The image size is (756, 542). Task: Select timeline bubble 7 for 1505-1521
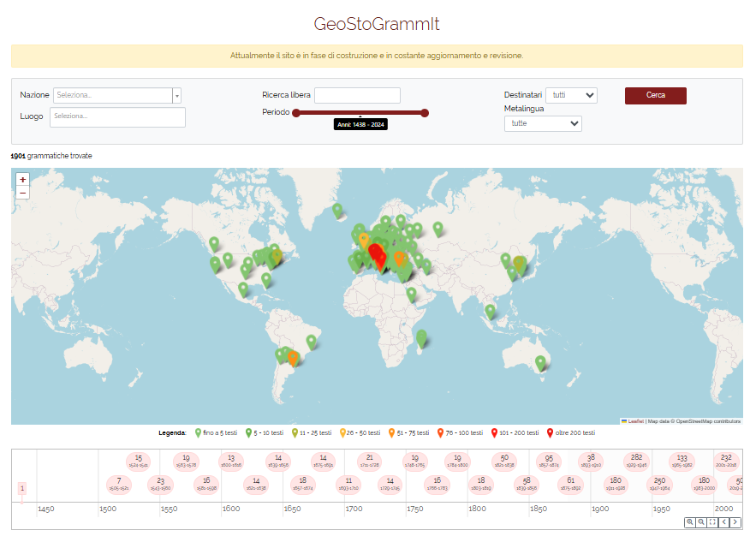[x=119, y=484]
